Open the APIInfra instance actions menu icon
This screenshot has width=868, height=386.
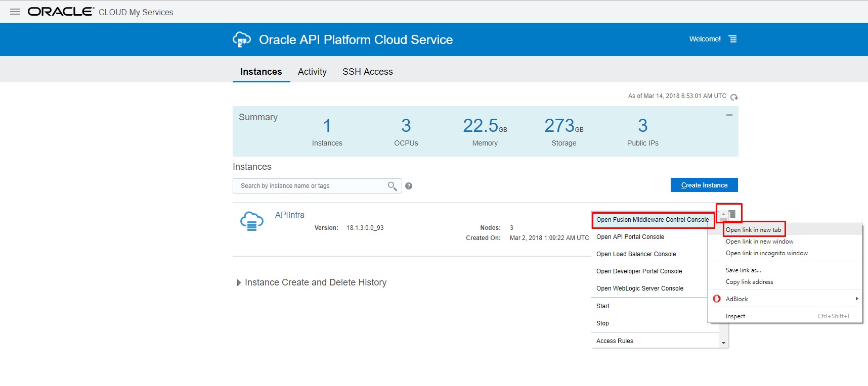pos(732,214)
